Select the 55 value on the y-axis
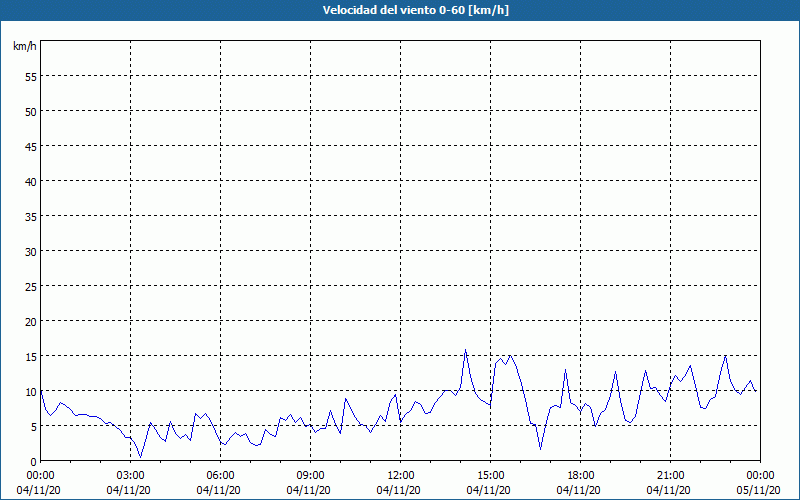Image resolution: width=800 pixels, height=500 pixels. (31, 77)
